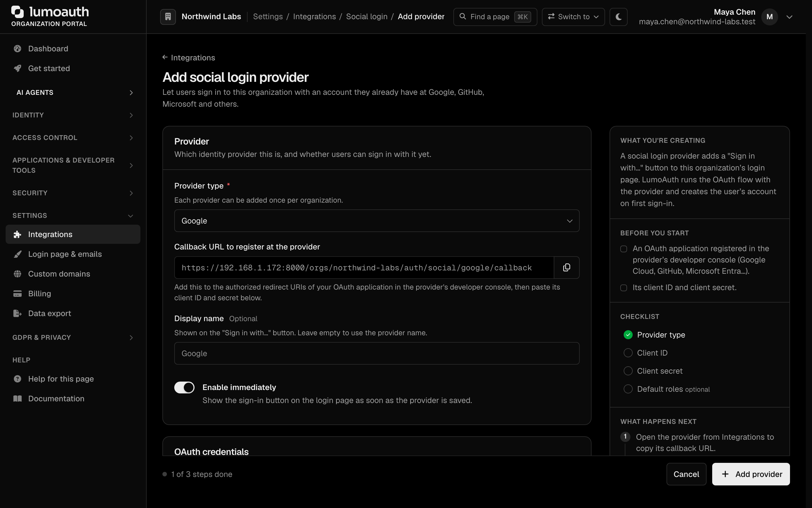Click the Display name input field
The height and width of the screenshot is (508, 812).
376,353
